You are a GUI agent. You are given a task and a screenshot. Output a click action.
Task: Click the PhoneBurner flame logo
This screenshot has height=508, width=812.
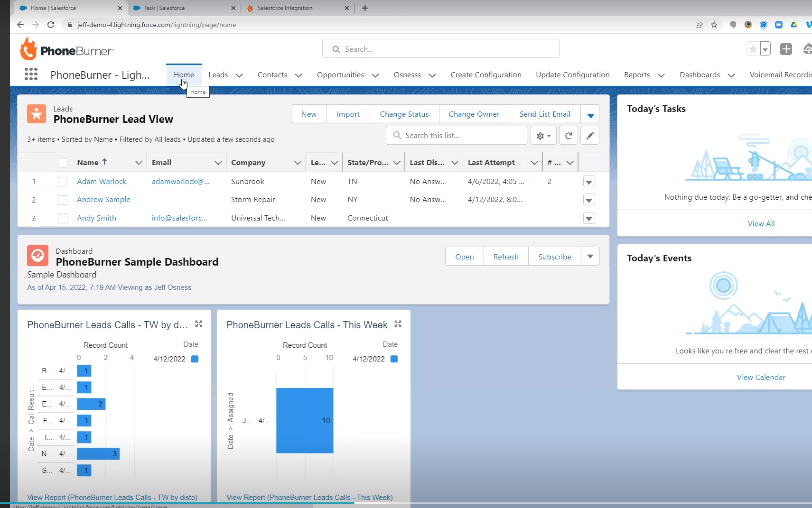pos(28,49)
